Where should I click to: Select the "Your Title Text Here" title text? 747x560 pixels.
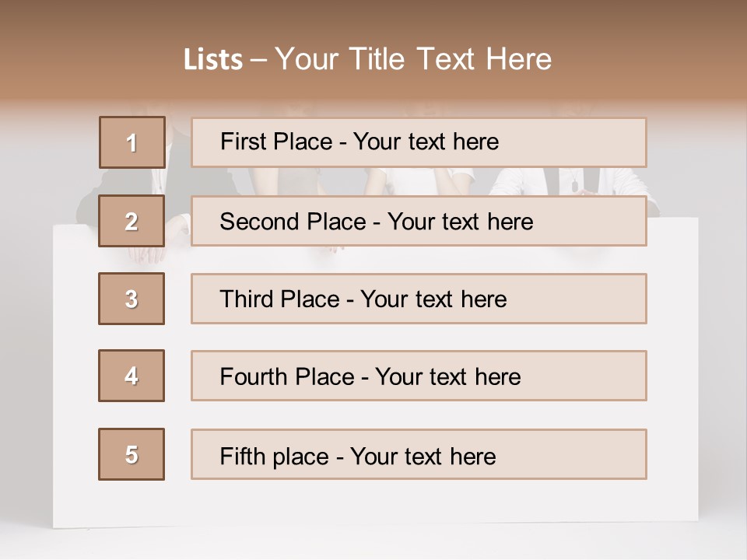[413, 59]
